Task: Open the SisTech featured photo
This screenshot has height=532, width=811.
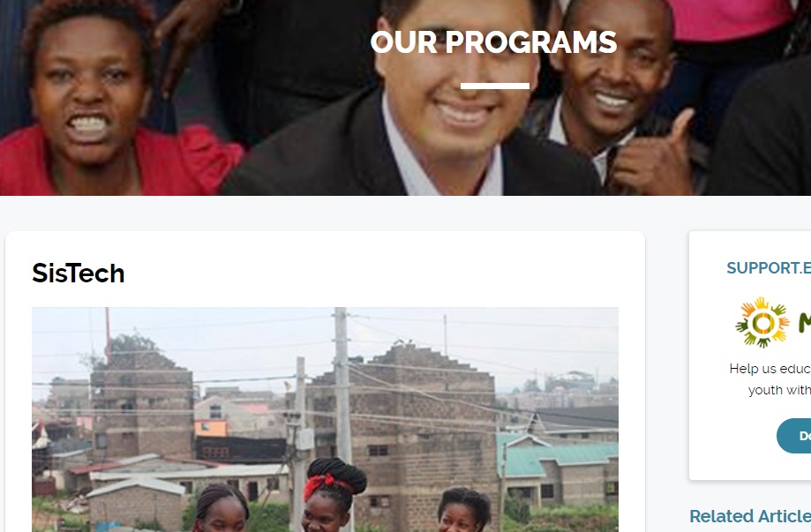Action: coord(325,419)
